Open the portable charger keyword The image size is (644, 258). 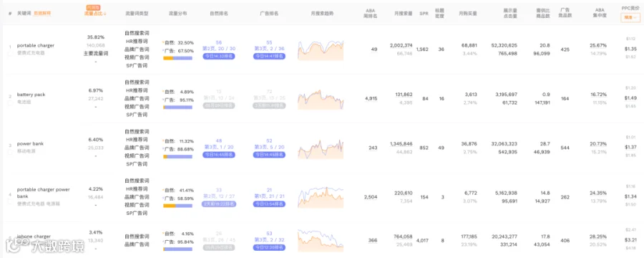pos(35,46)
